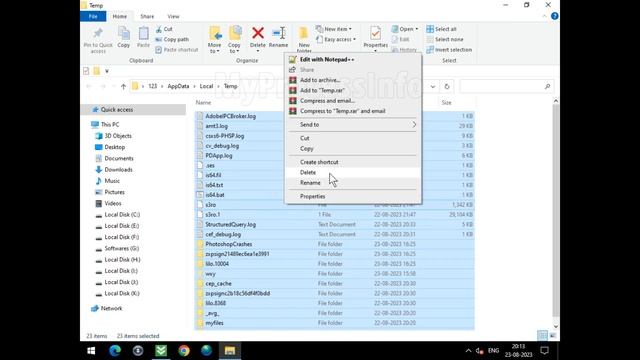Open the Move to ribbon button

click(215, 39)
